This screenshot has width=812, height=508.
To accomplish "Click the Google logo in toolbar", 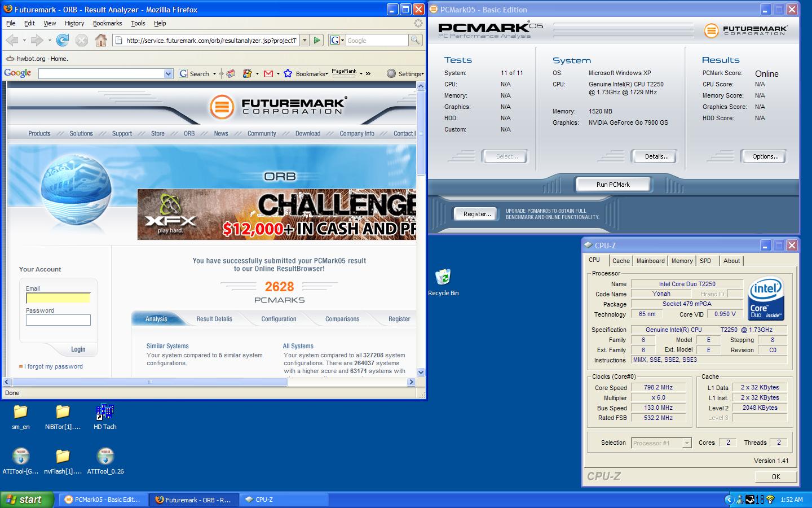I will [x=17, y=73].
